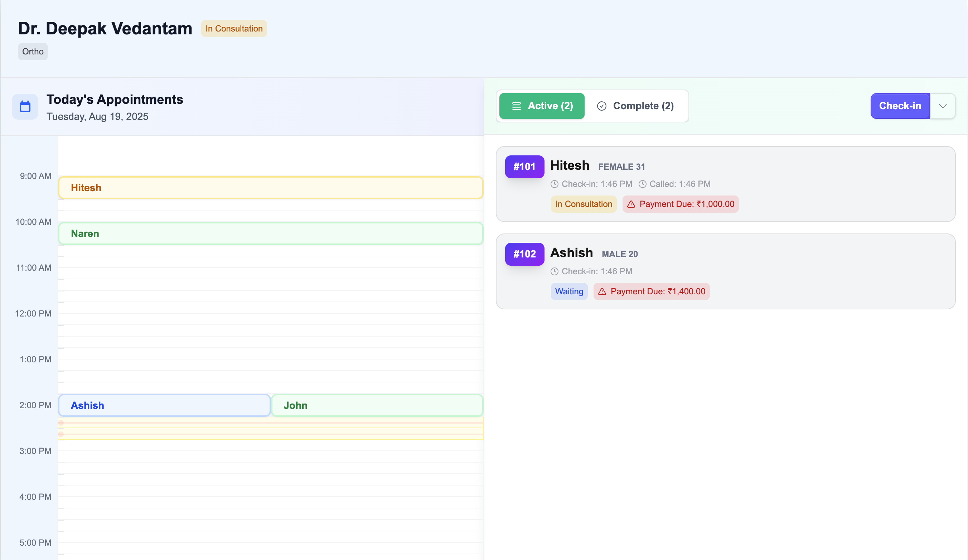Screen dimensions: 968x560
Task: Click the queue list icon in Active tab
Action: click(517, 106)
